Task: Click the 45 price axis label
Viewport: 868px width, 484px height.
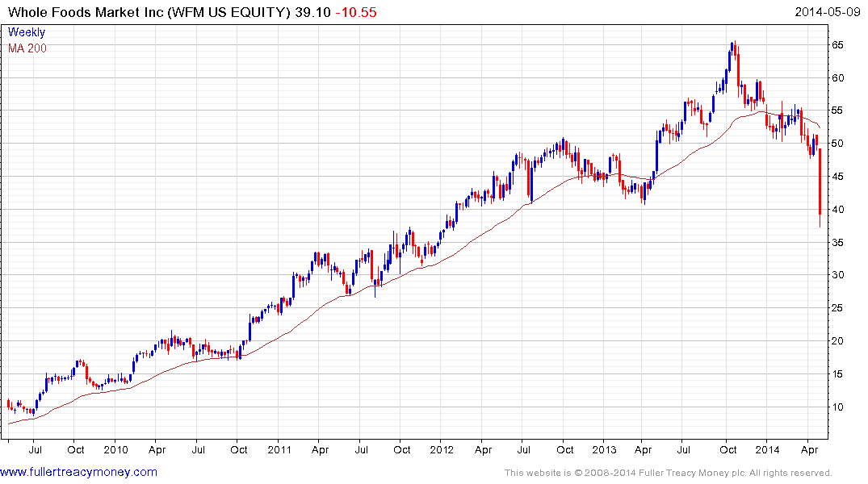Action: [x=837, y=177]
